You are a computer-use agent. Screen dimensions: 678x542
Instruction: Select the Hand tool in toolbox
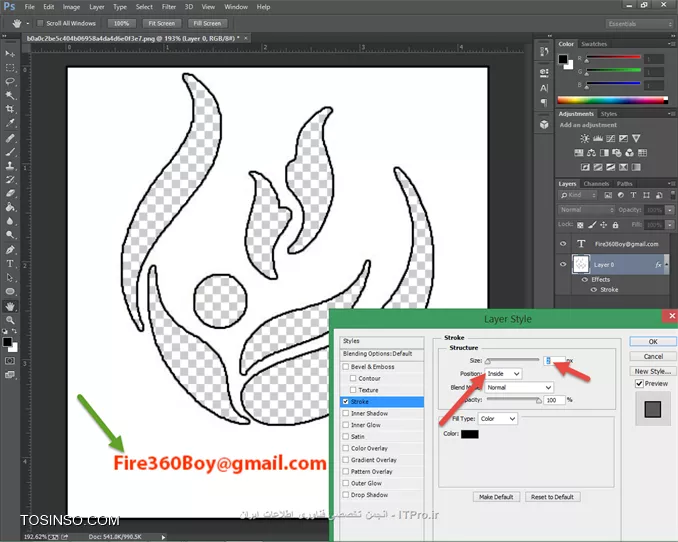(x=10, y=306)
